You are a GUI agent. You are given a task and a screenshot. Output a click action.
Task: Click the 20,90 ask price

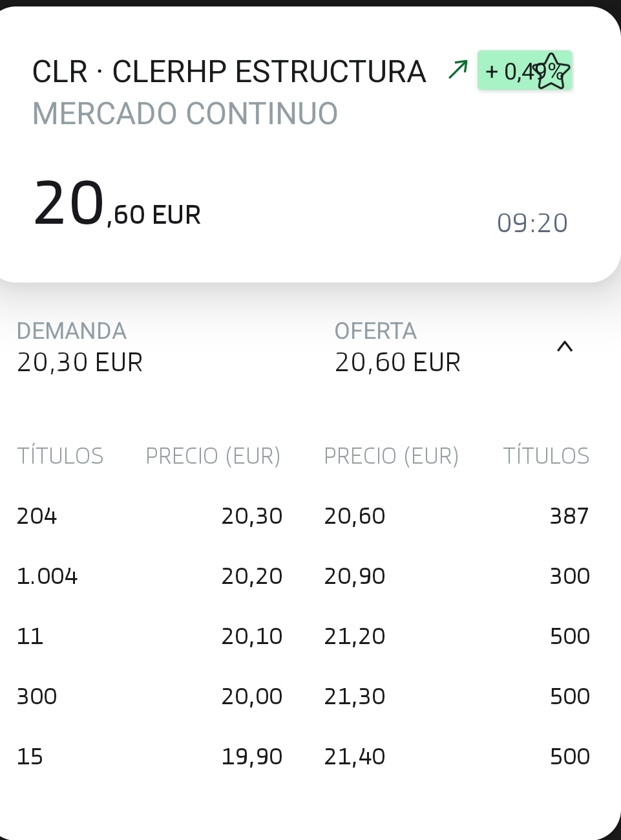coord(355,576)
